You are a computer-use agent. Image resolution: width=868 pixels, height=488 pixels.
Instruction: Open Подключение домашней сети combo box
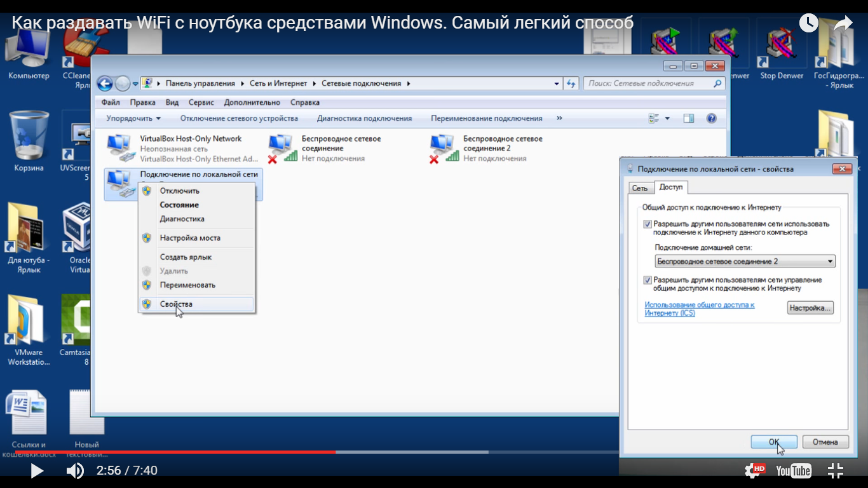click(x=745, y=261)
